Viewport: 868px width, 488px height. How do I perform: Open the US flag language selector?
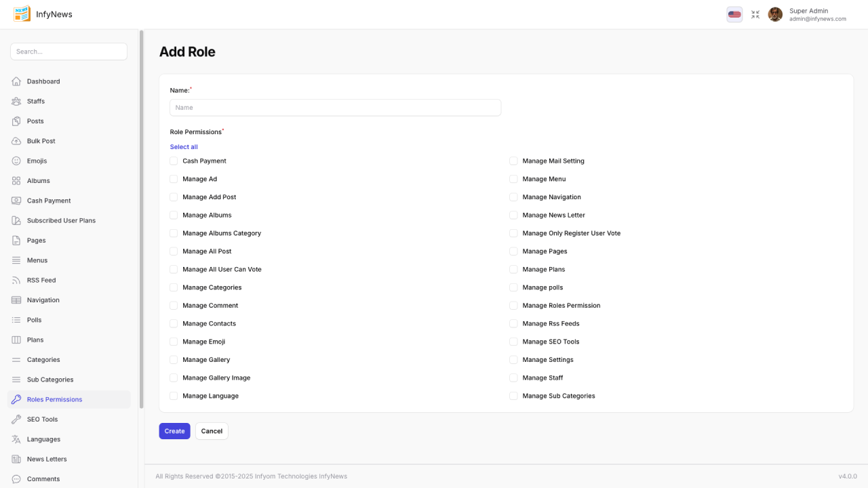pyautogui.click(x=734, y=14)
